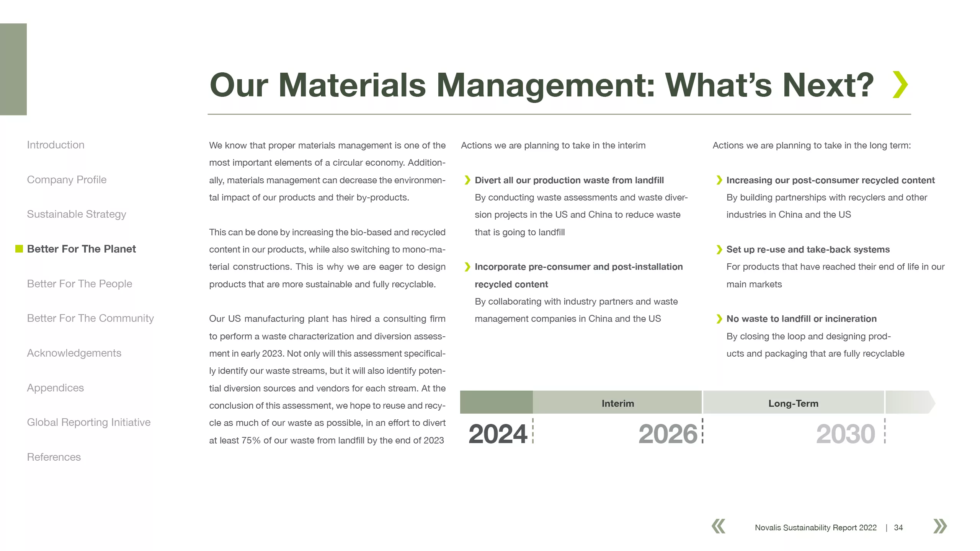Open the References section

(54, 457)
